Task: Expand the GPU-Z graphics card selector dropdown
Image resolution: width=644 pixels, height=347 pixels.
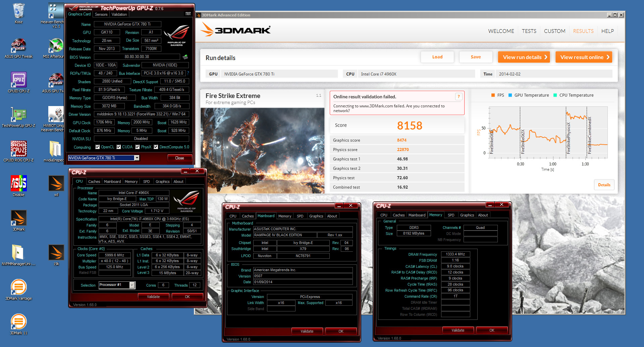Action: [x=137, y=158]
